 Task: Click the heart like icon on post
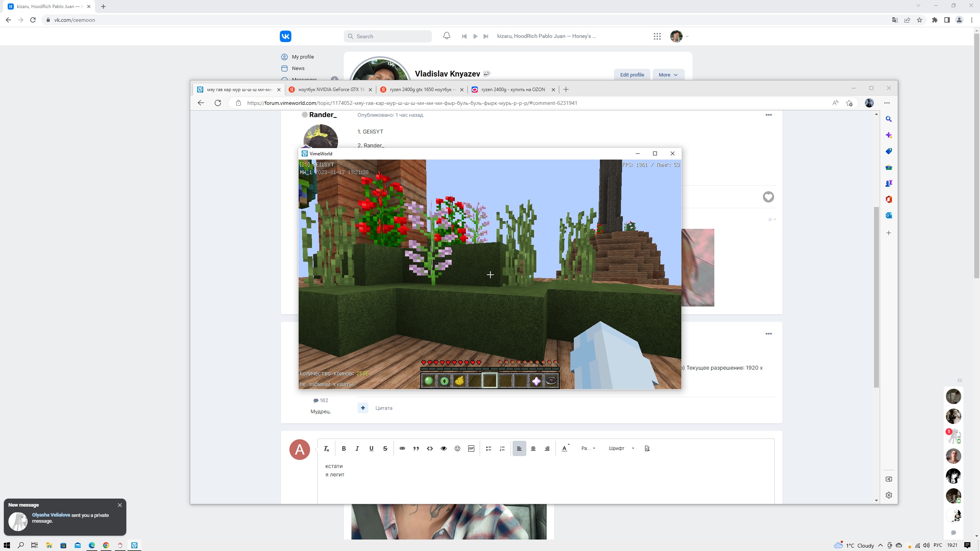(x=768, y=197)
